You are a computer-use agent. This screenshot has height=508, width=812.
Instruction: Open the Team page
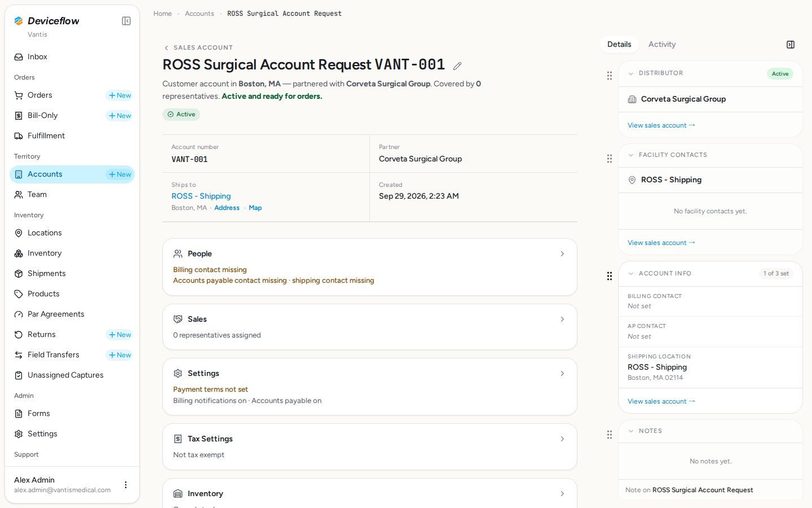72,195
